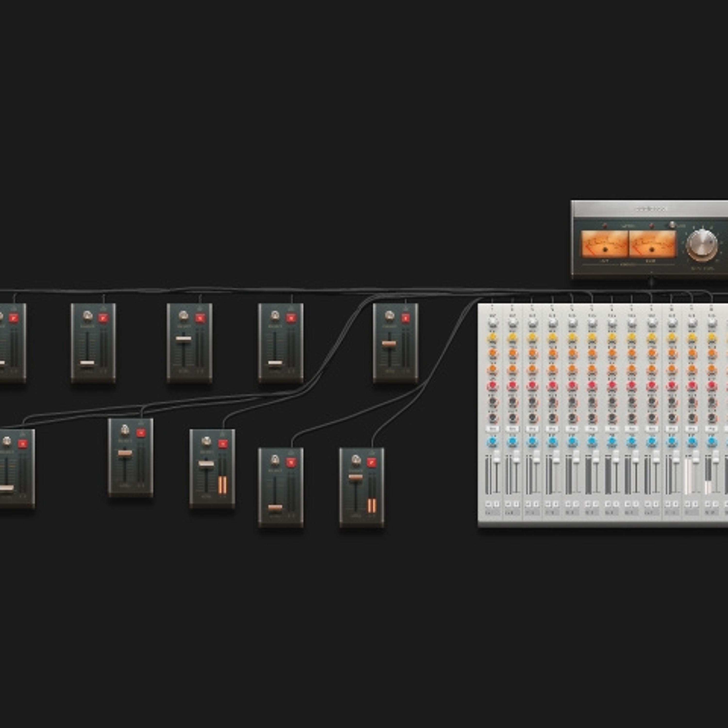Click copper fader handle on fifth bottom-row device
This screenshot has height=728, width=728.
(x=355, y=478)
